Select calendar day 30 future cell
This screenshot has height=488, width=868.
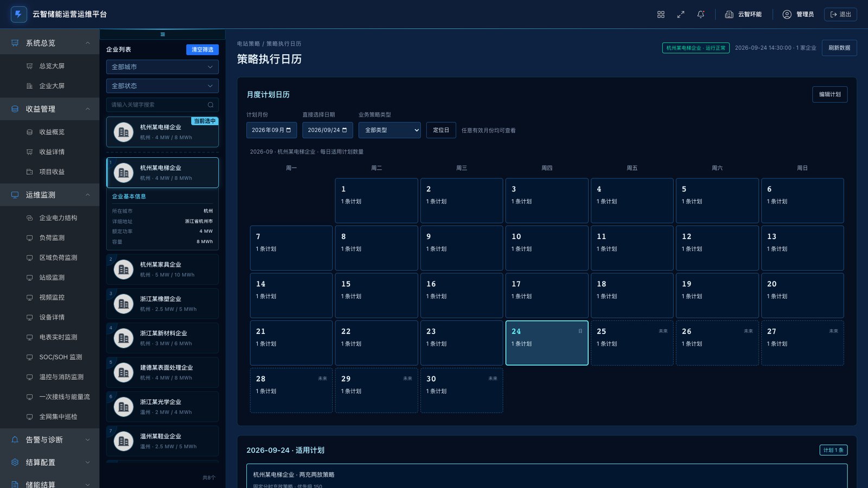pos(462,390)
